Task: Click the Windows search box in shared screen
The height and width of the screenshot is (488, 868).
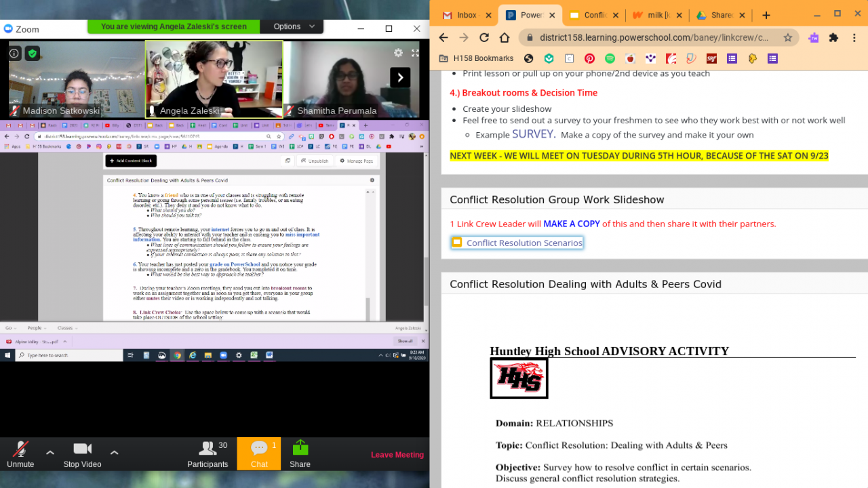Action: coord(71,355)
